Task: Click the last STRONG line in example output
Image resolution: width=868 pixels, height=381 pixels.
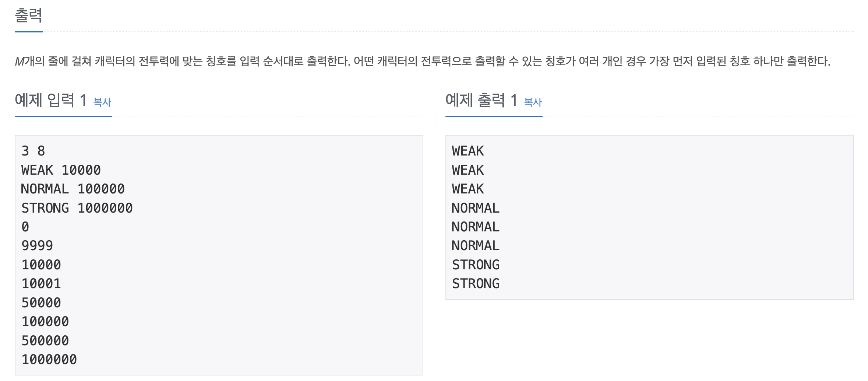Action: 476,283
